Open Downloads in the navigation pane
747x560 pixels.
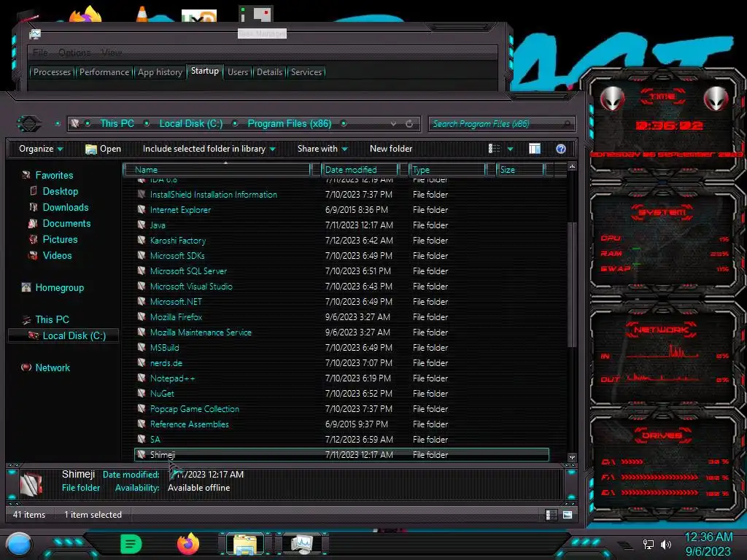[65, 208]
